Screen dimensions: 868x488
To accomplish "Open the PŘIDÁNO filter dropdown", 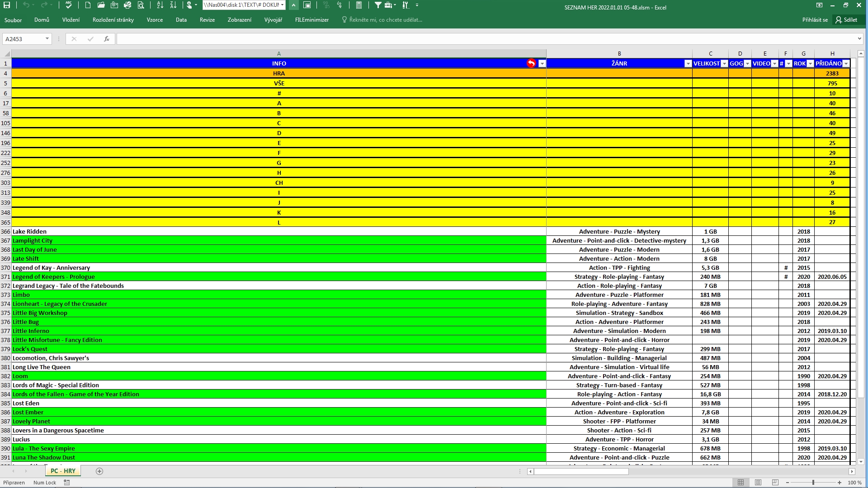I will click(x=846, y=64).
